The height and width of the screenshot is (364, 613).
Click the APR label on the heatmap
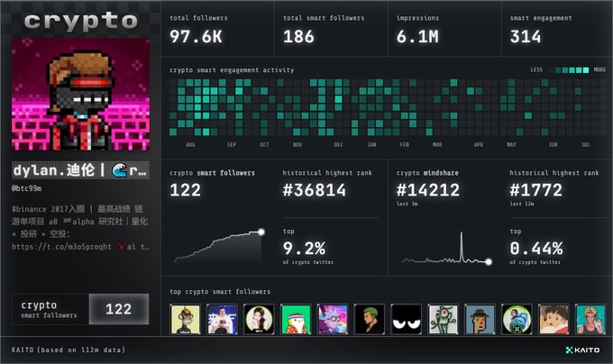479,145
